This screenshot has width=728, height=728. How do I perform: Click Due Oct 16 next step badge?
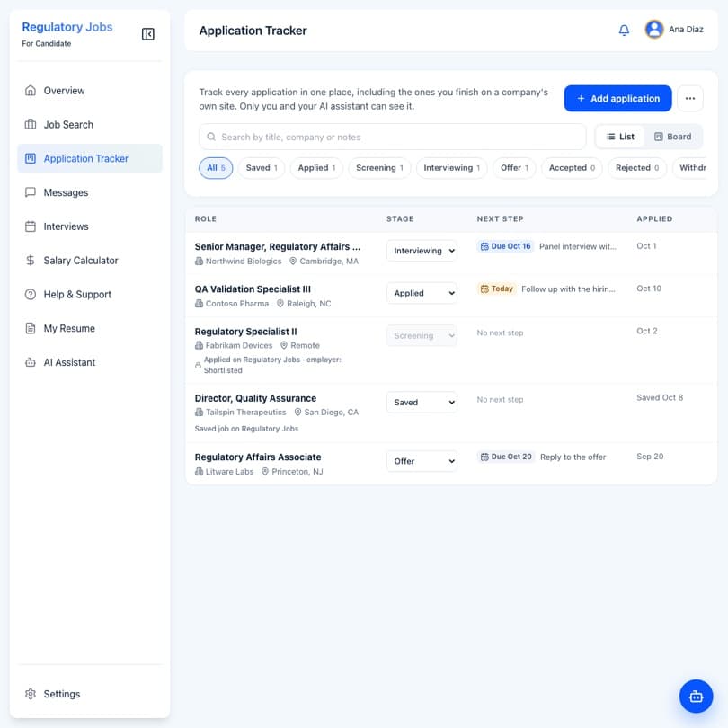tap(506, 246)
